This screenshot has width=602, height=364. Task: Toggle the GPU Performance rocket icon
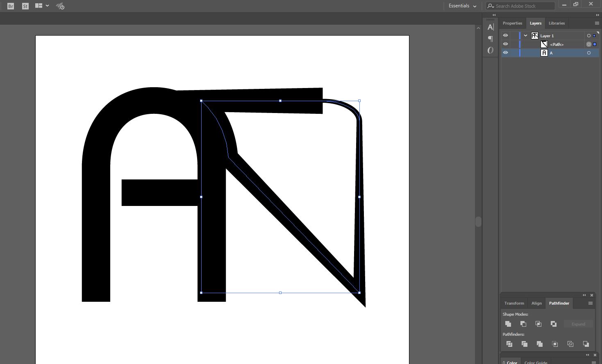(x=60, y=6)
